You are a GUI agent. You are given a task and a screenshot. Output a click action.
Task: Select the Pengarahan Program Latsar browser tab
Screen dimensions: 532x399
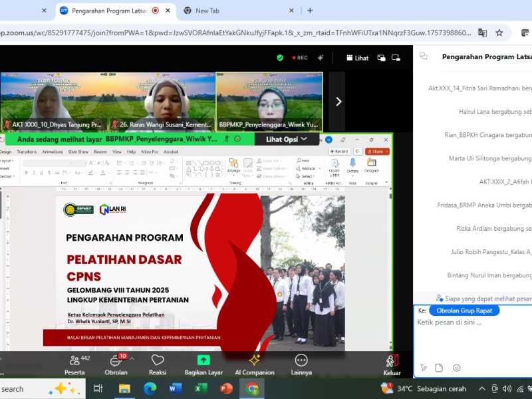click(106, 11)
